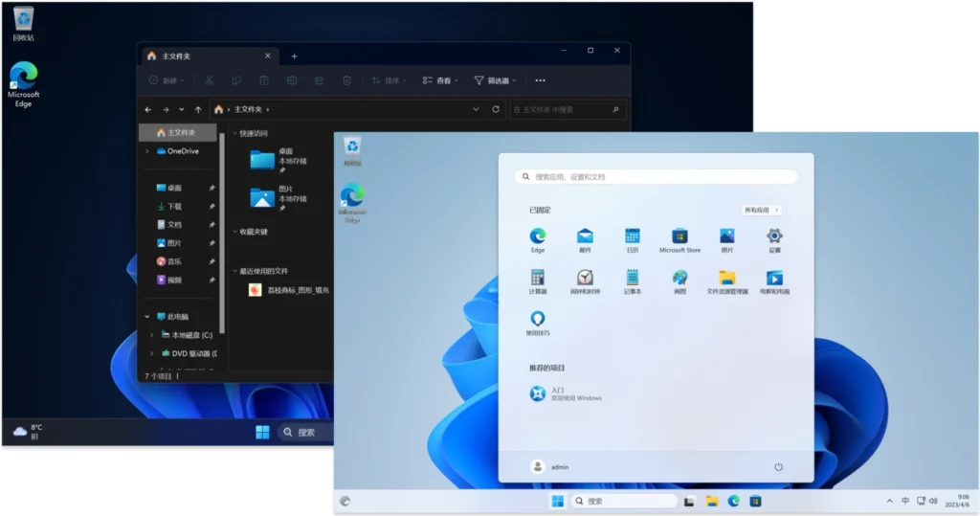Add a new File Explorer tab

[294, 56]
